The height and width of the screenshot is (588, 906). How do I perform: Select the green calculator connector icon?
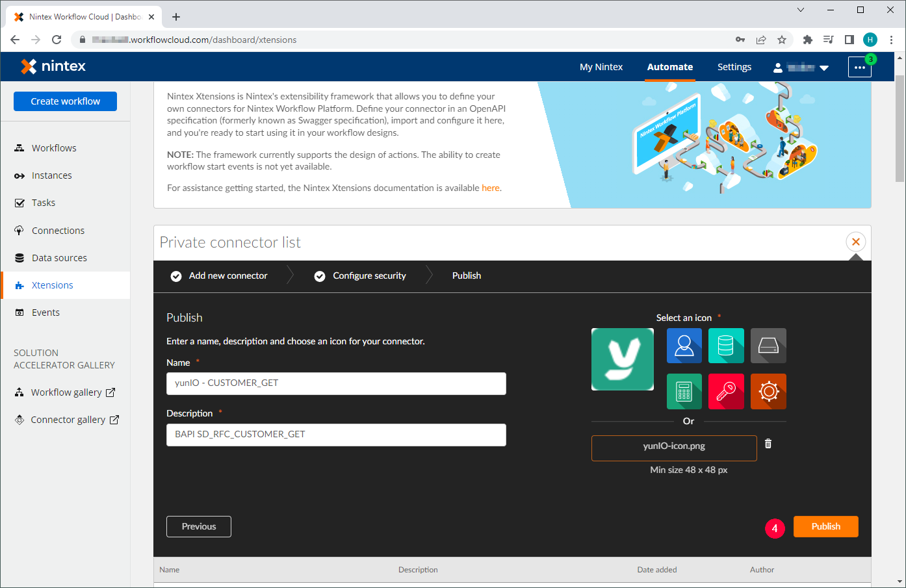(684, 391)
